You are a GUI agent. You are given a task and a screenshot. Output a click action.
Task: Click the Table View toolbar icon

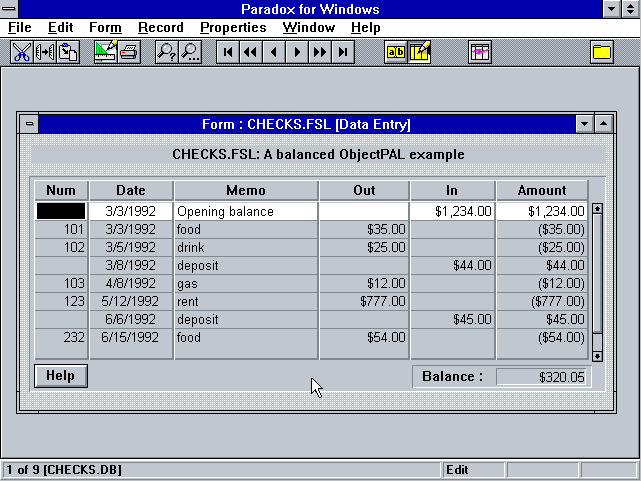pos(480,52)
